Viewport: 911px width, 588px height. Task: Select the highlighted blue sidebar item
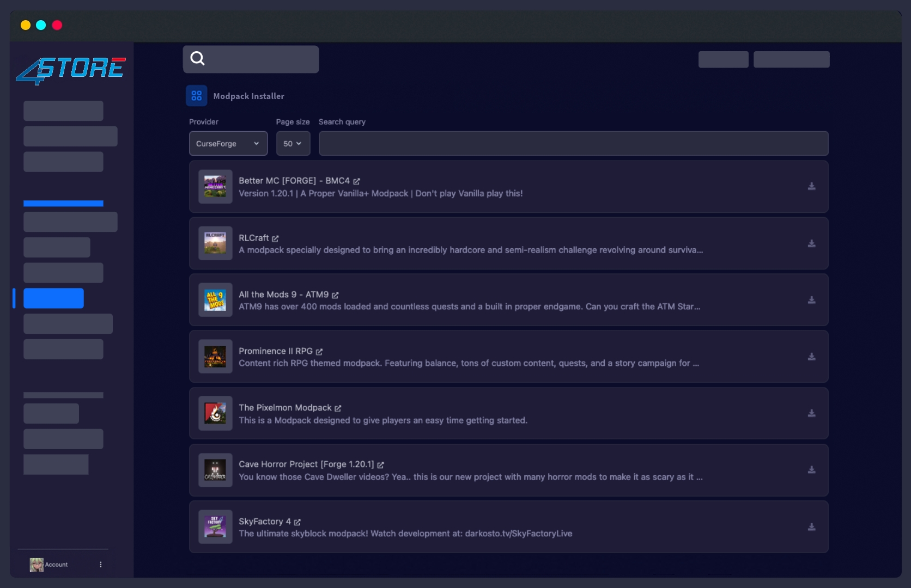click(53, 298)
